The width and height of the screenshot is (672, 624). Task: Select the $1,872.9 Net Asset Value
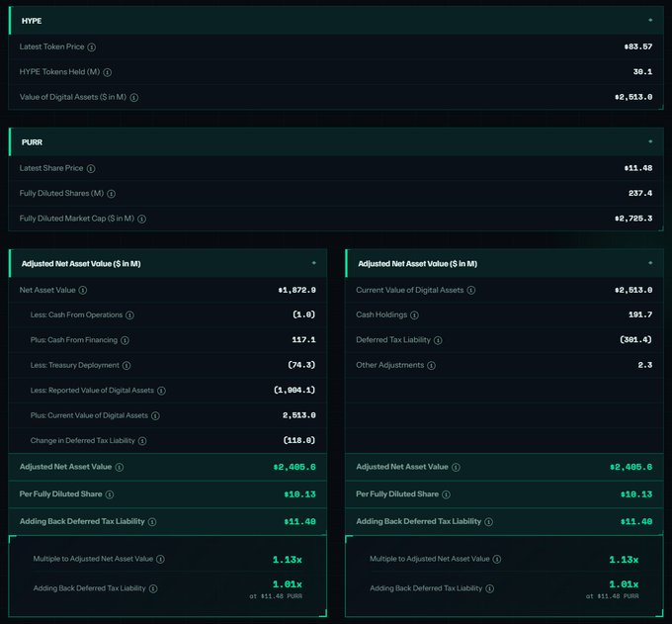click(297, 291)
